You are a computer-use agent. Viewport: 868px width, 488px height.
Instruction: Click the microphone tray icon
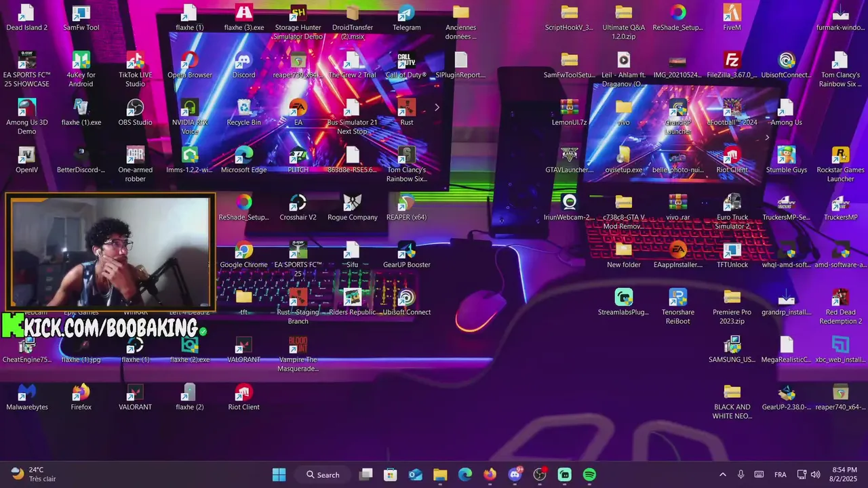point(741,474)
